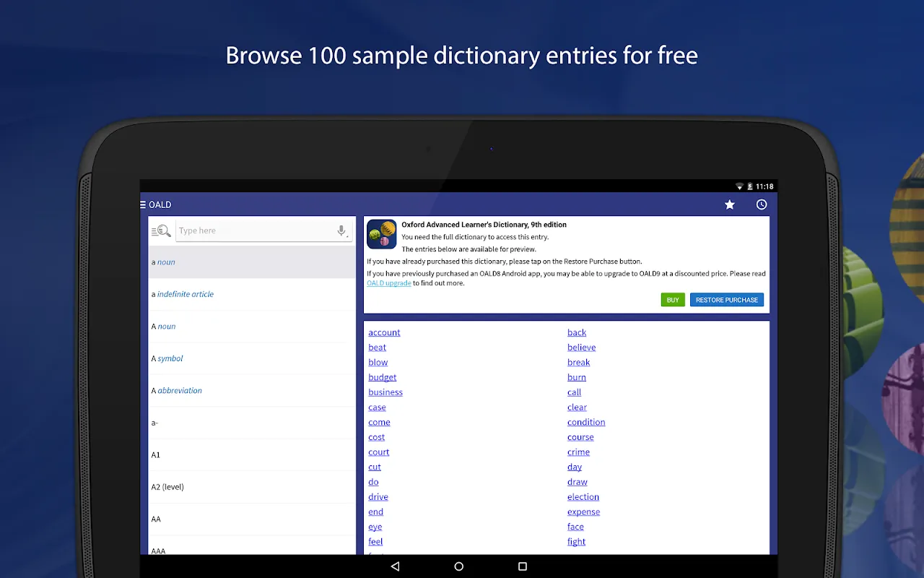Check the Wi-Fi status icon
This screenshot has height=578, width=924.
tap(739, 186)
